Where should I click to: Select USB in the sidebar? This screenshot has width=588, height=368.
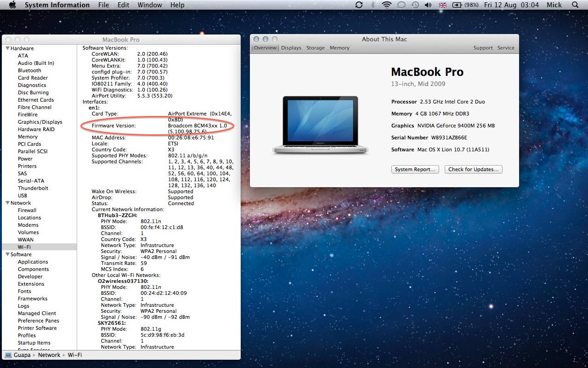click(x=23, y=195)
